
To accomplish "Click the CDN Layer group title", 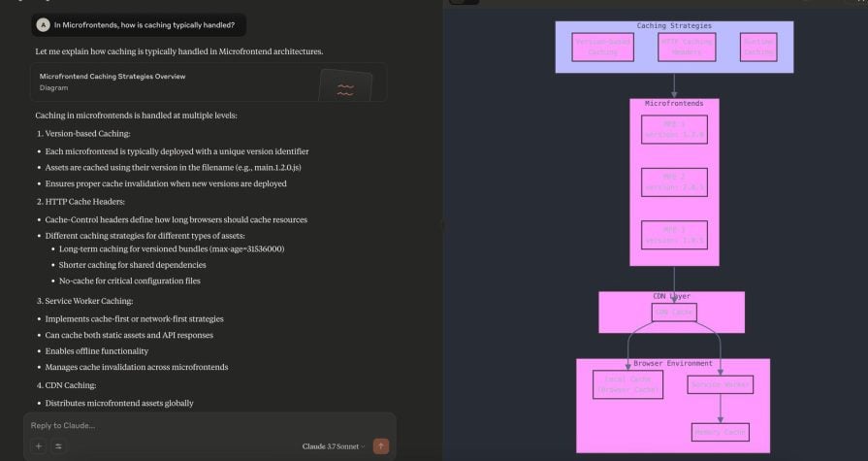I will point(671,296).
